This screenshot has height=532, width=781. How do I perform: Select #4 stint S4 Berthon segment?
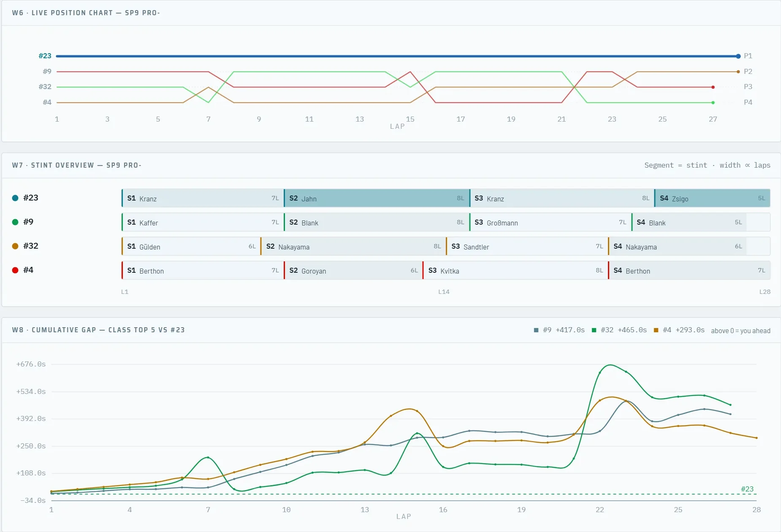click(689, 271)
